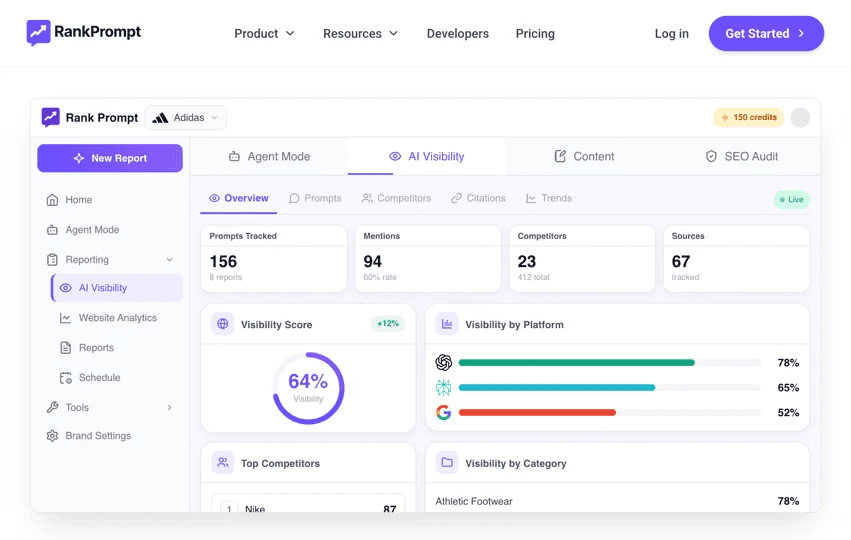The image size is (851, 540).
Task: Click the Tools wrench icon
Action: click(52, 407)
